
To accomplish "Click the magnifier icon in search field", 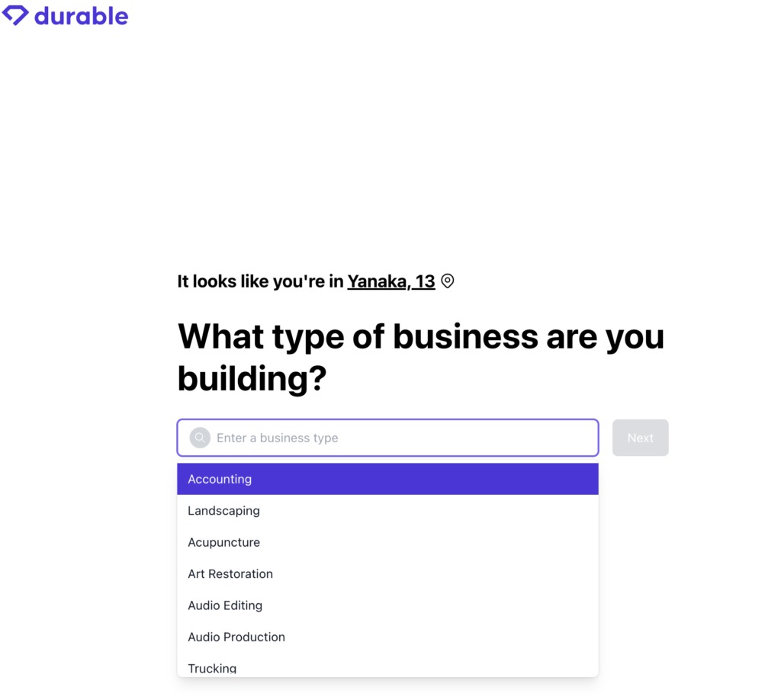I will click(x=200, y=438).
